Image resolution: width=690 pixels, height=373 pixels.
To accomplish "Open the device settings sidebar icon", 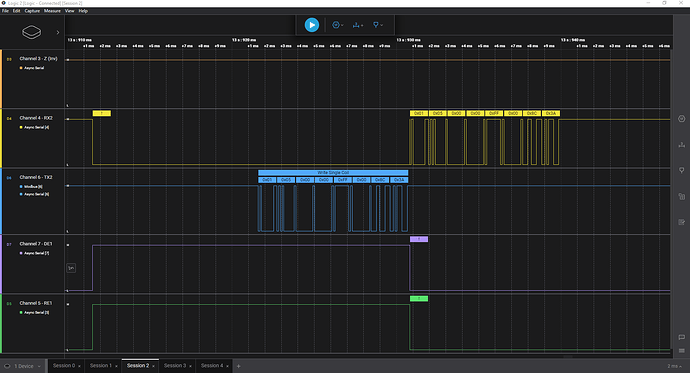I will tap(681, 119).
